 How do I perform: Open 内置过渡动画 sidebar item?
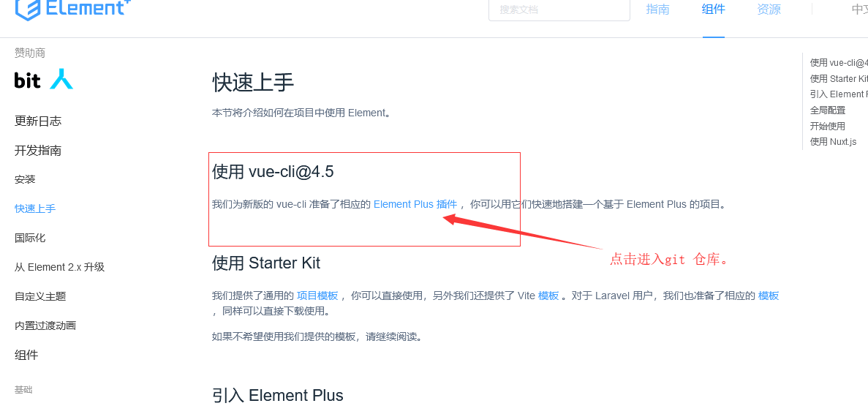(x=45, y=326)
